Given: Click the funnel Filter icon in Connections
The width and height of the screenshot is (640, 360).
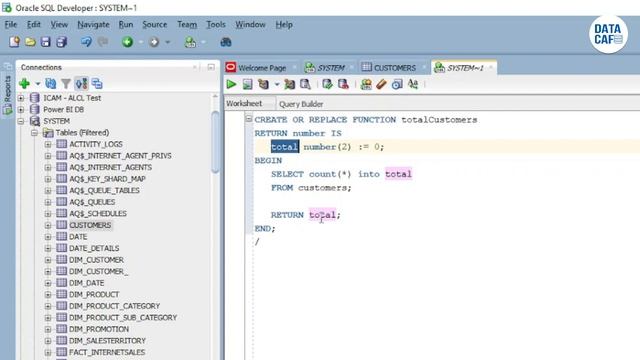Looking at the screenshot, I should click(x=66, y=84).
